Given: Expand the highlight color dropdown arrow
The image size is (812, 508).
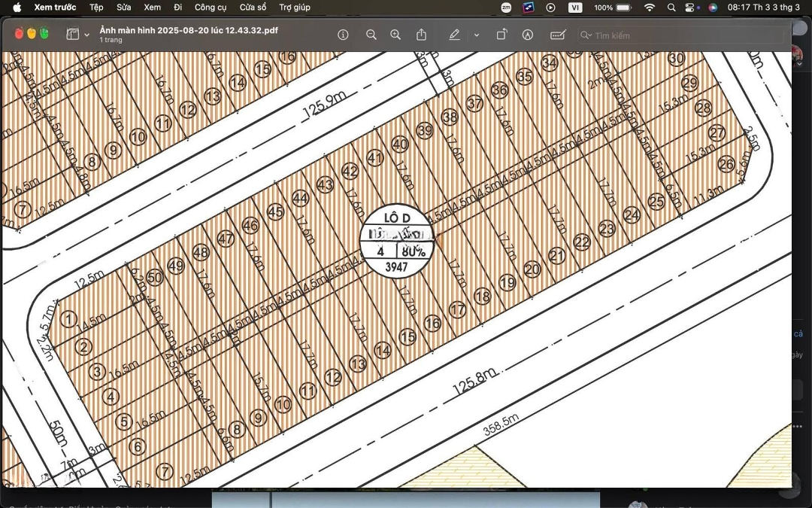Looking at the screenshot, I should click(x=476, y=35).
